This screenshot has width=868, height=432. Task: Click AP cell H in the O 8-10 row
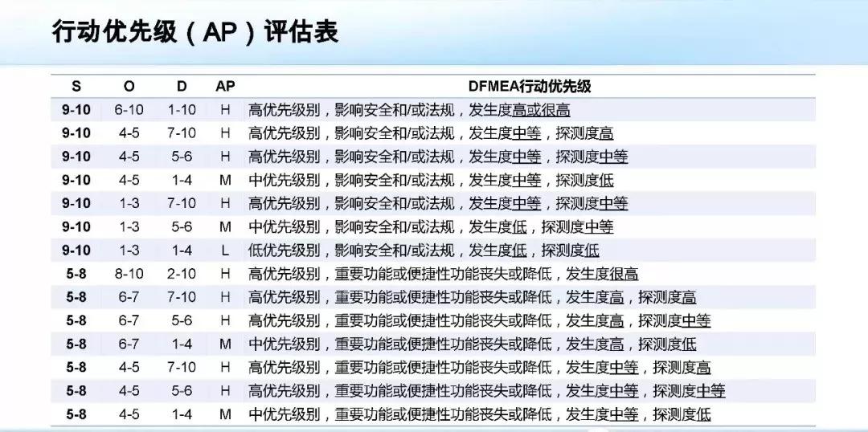pyautogui.click(x=225, y=273)
